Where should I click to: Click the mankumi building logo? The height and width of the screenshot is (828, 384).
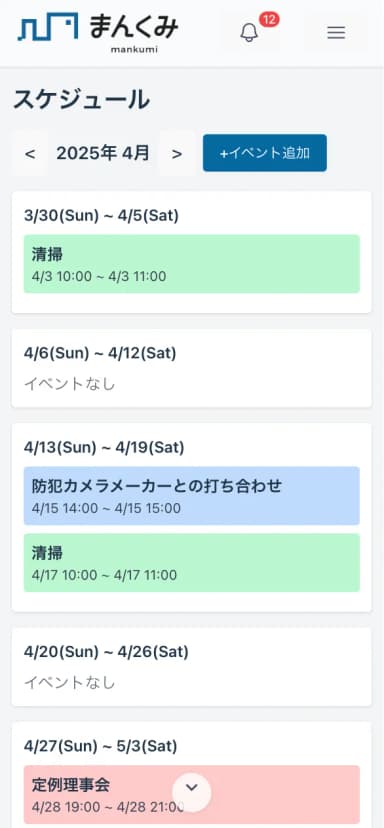tap(48, 26)
